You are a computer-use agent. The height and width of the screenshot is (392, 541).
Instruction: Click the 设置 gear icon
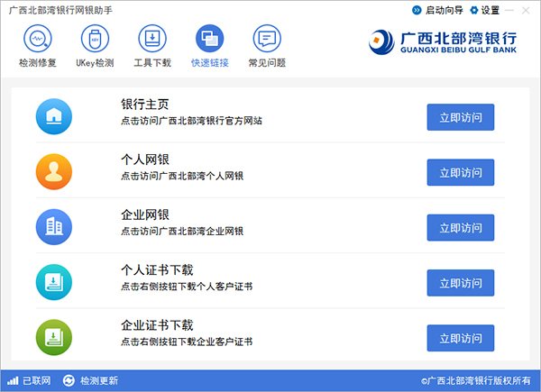point(474,10)
